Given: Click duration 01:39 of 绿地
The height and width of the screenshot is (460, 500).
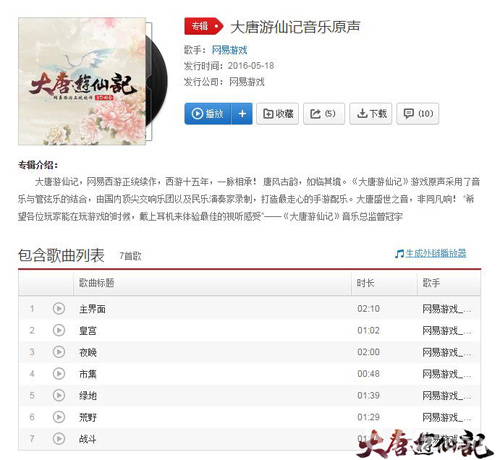Looking at the screenshot, I should click(x=368, y=395).
